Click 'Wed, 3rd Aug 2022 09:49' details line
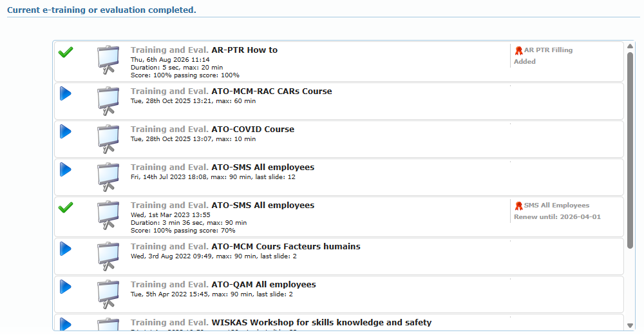 (x=214, y=256)
